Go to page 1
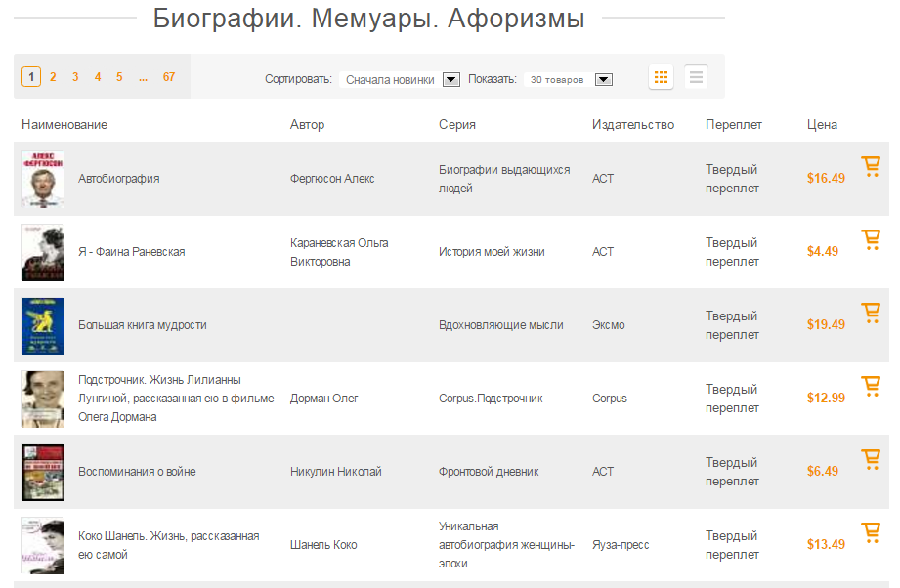The width and height of the screenshot is (900, 588). 31,77
